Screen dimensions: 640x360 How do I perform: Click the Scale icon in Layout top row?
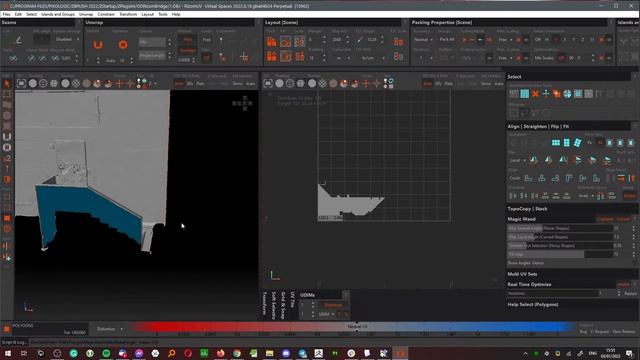click(300, 41)
